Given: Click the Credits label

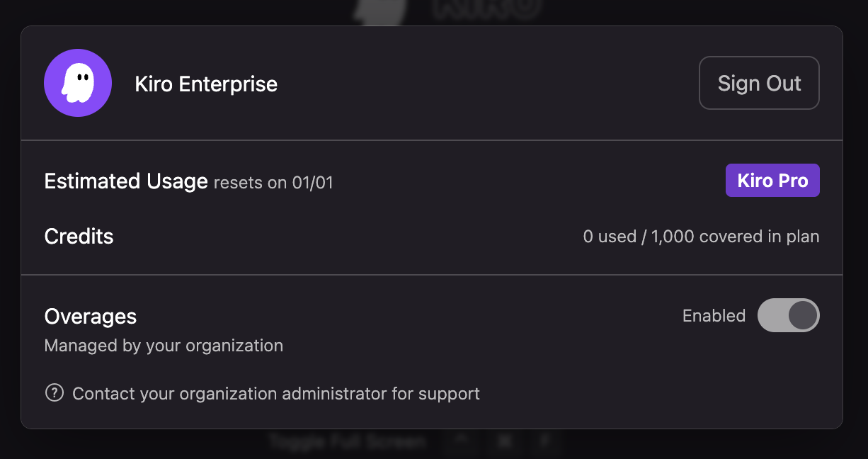Looking at the screenshot, I should point(79,236).
